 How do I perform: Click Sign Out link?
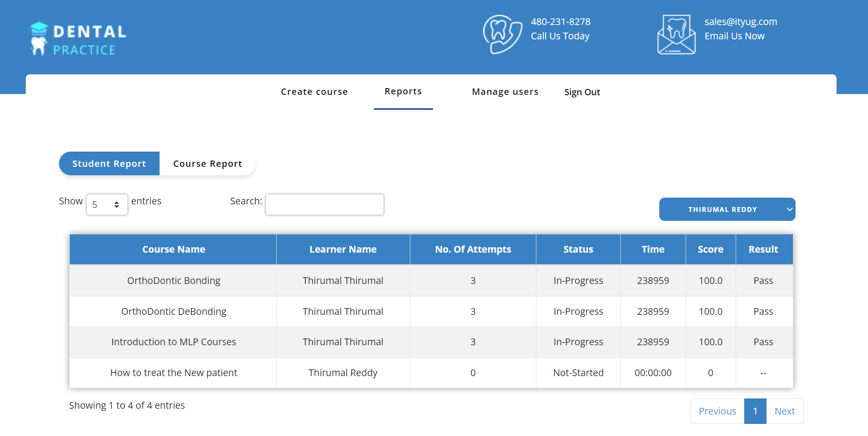582,92
